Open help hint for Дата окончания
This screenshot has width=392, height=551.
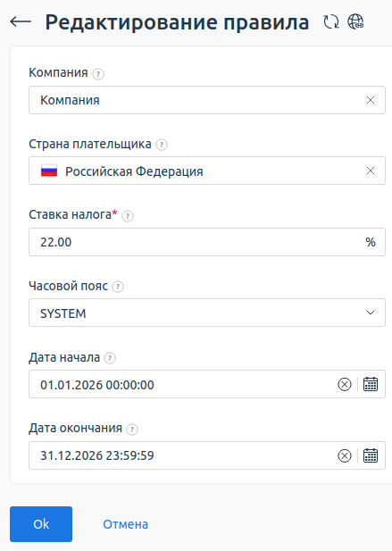[x=132, y=429]
